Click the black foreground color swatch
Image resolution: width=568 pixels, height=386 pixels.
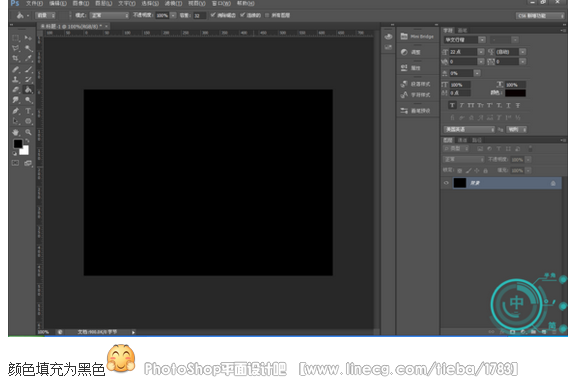click(x=18, y=144)
